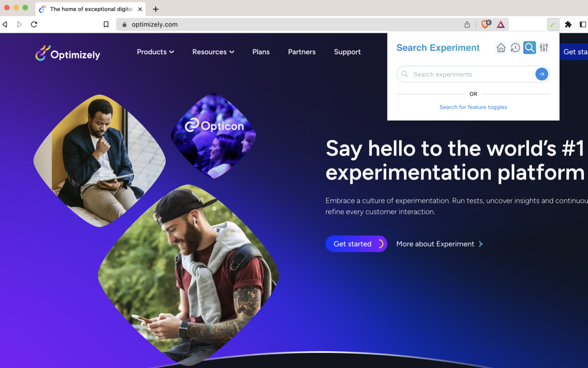Follow 'More about Experiment' link
This screenshot has height=368, width=588.
[440, 244]
